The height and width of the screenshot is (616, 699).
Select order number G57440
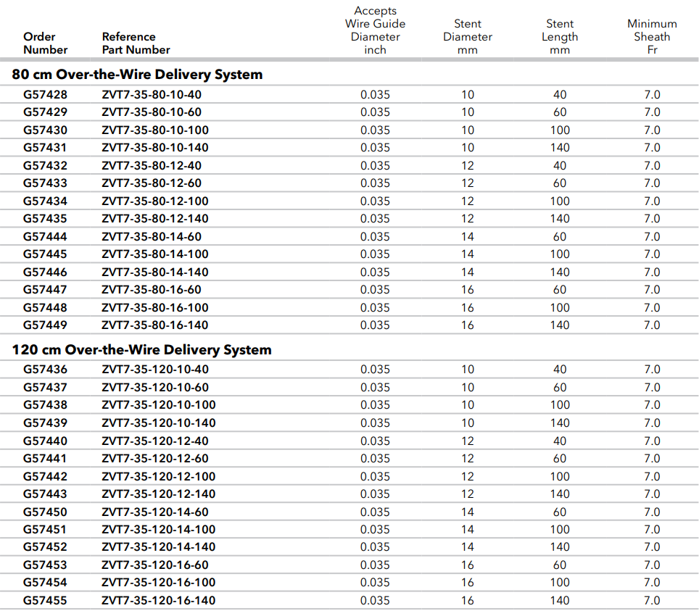coord(45,441)
